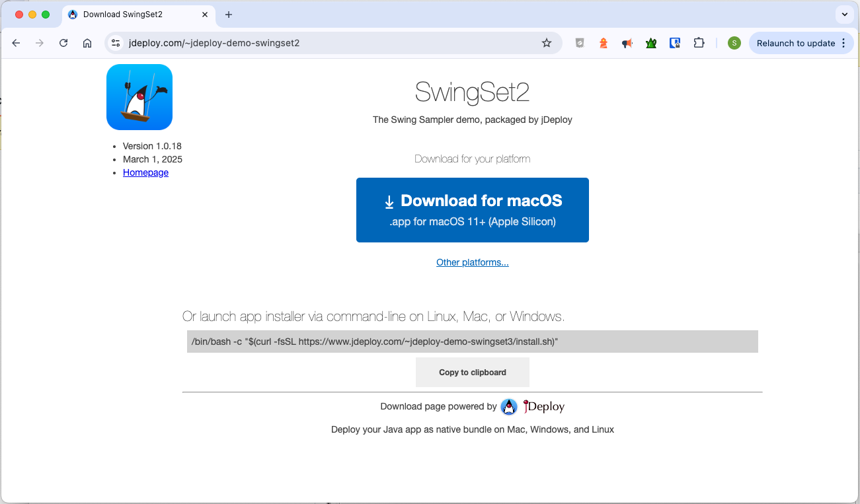Click the Download for macOS button
The image size is (860, 504).
pos(472,209)
